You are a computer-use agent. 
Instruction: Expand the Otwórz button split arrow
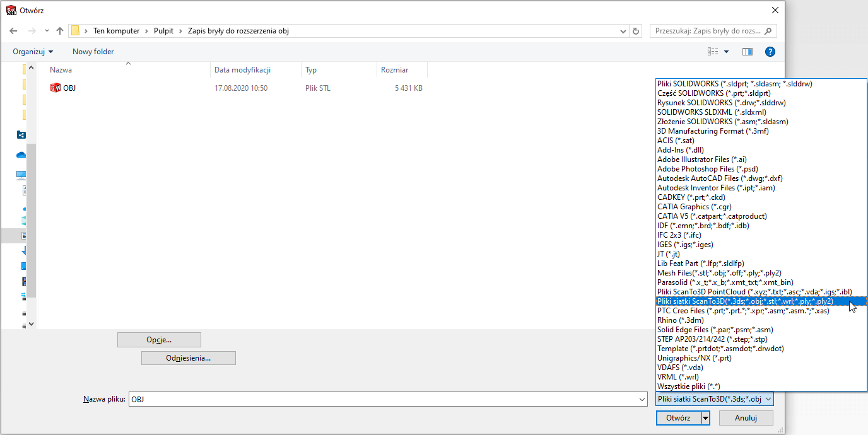point(706,417)
